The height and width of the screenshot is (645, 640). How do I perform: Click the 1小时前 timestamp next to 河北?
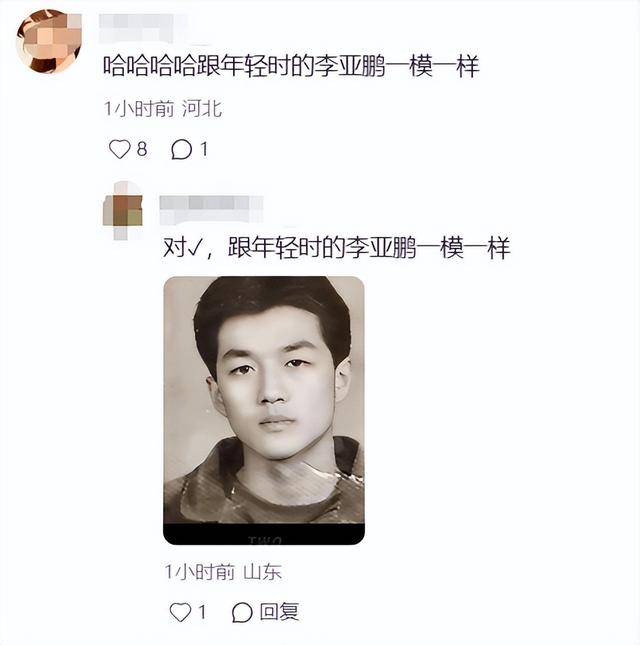139,109
